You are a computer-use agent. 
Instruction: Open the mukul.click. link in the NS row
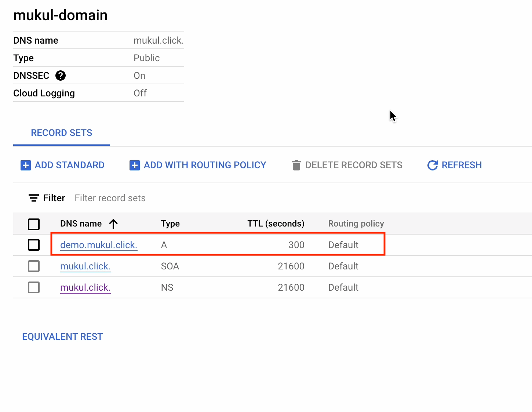(85, 287)
